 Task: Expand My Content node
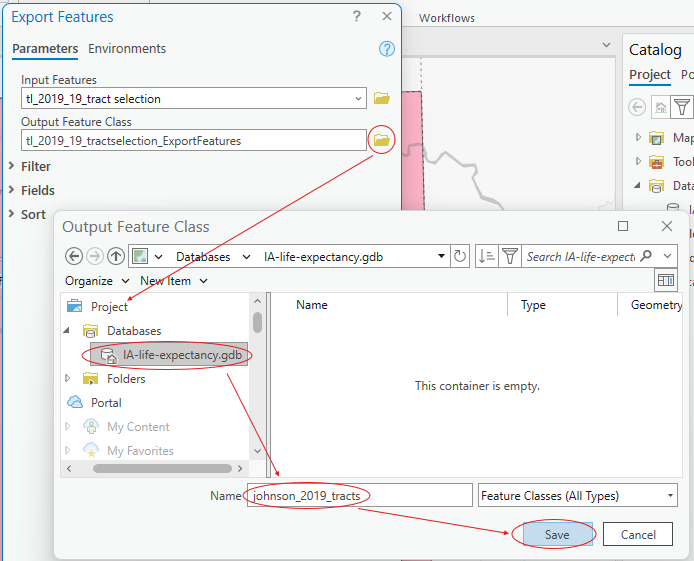pyautogui.click(x=68, y=426)
